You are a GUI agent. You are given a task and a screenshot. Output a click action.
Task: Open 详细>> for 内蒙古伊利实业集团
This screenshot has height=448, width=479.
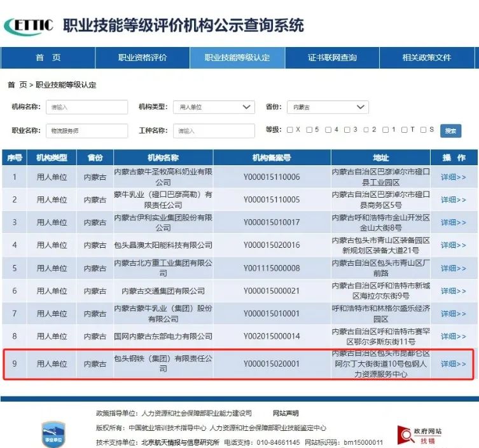pos(454,222)
